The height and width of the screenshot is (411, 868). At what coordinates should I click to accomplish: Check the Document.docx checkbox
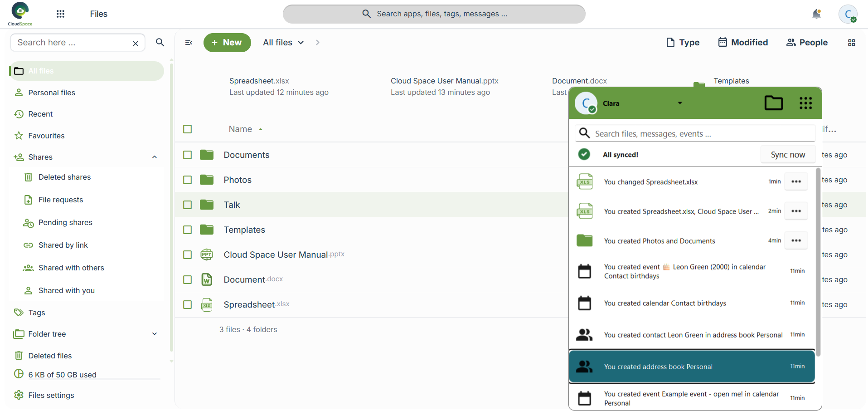coord(187,280)
